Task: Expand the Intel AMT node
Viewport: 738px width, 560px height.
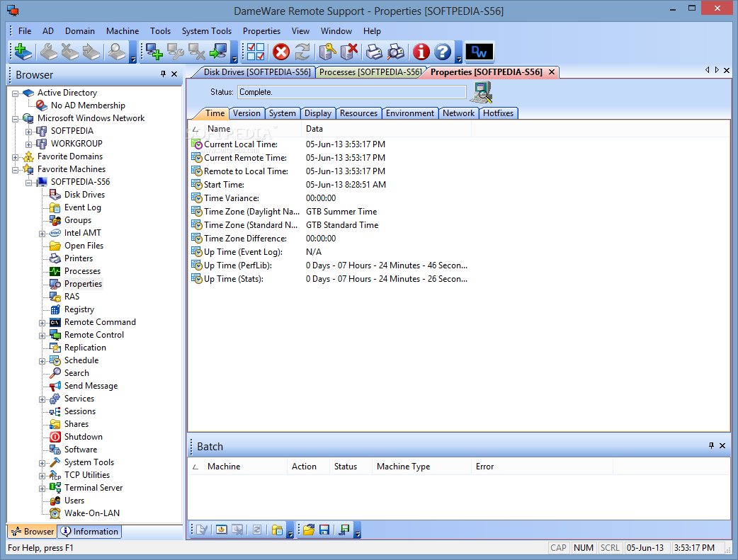Action: pyautogui.click(x=42, y=234)
